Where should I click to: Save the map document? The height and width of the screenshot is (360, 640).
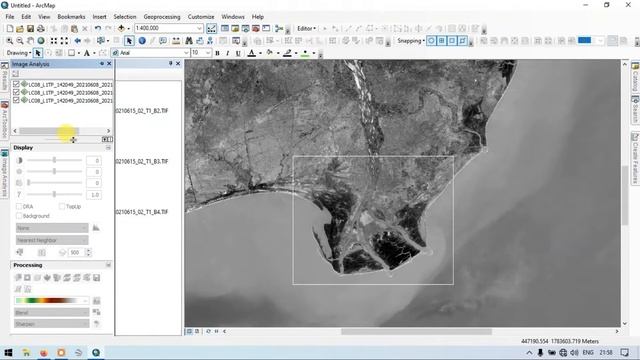click(x=30, y=29)
